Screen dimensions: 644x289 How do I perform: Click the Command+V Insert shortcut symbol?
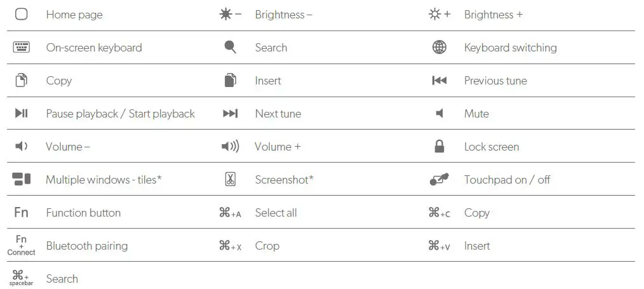(439, 246)
